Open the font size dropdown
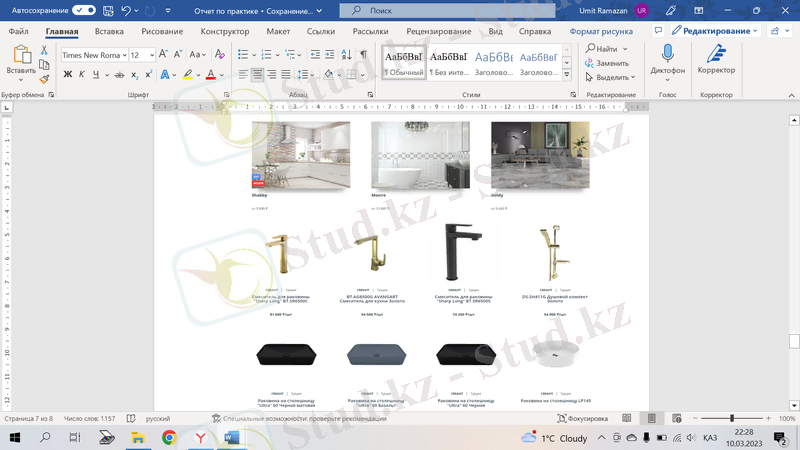 coord(152,55)
